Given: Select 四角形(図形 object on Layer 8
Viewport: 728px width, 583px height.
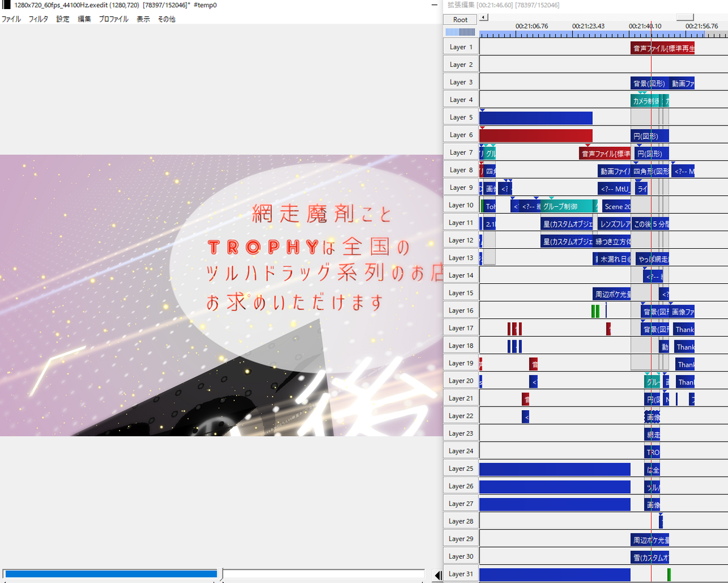Looking at the screenshot, I should coord(650,172).
